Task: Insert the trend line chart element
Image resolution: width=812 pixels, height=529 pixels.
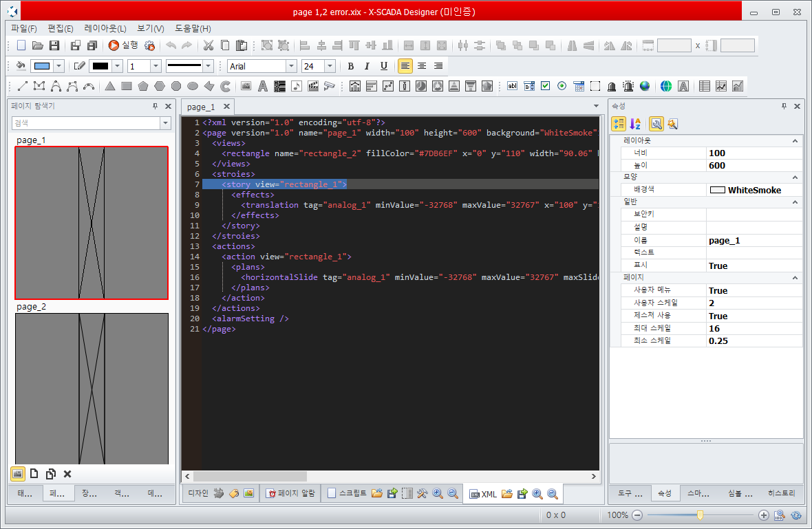Action: 721,87
